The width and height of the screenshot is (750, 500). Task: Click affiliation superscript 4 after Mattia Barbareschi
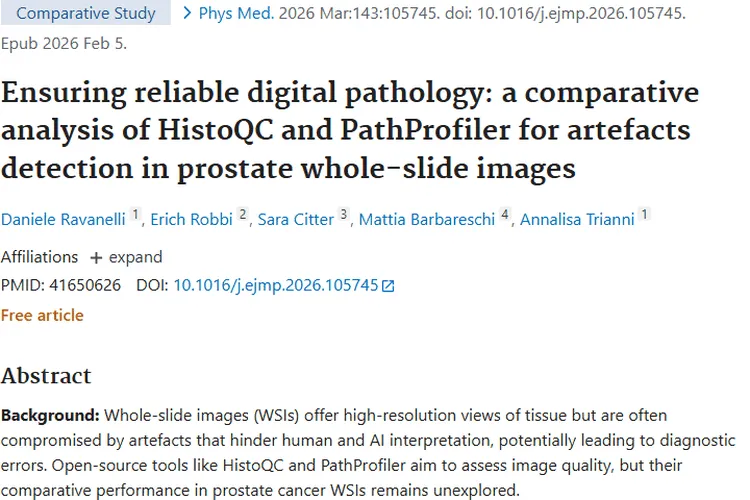click(x=505, y=215)
